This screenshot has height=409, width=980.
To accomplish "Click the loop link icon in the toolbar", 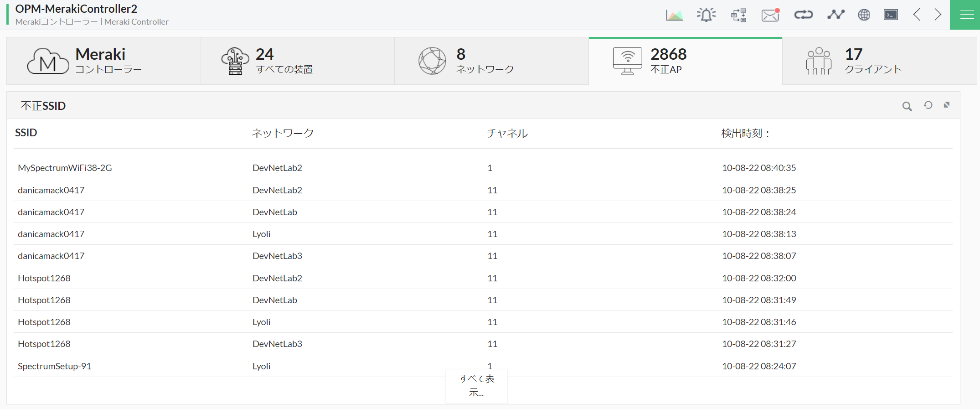I will [803, 15].
